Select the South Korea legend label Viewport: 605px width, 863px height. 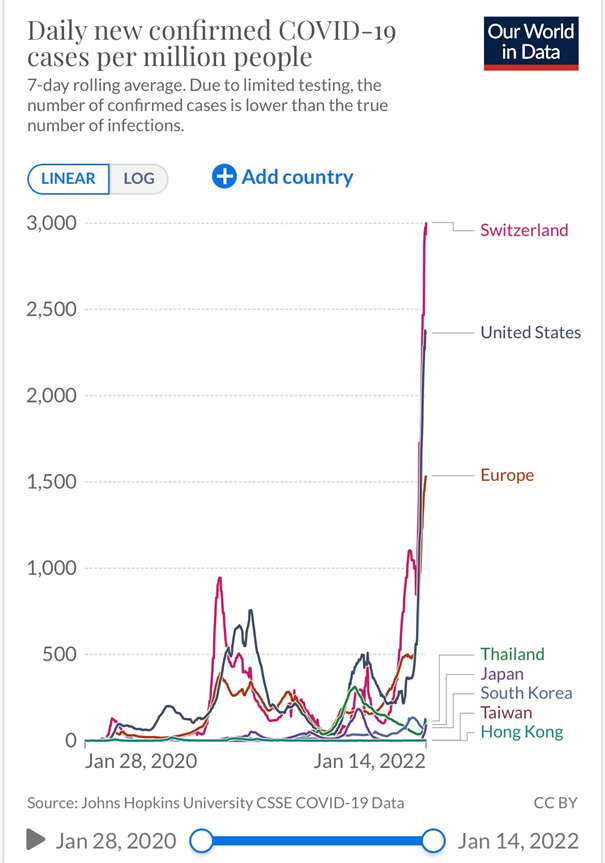[526, 693]
